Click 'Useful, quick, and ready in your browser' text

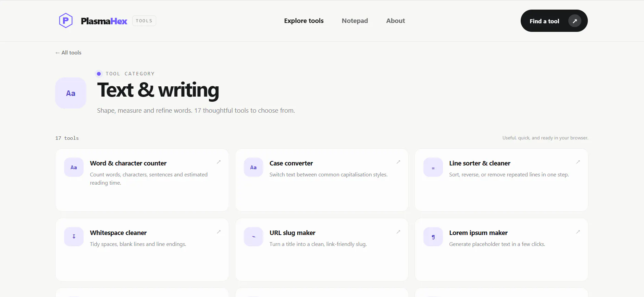tap(545, 138)
